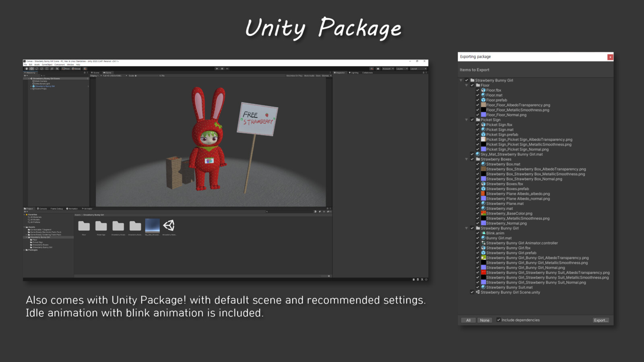Uncheck the Floor.fbx checkbox

478,90
